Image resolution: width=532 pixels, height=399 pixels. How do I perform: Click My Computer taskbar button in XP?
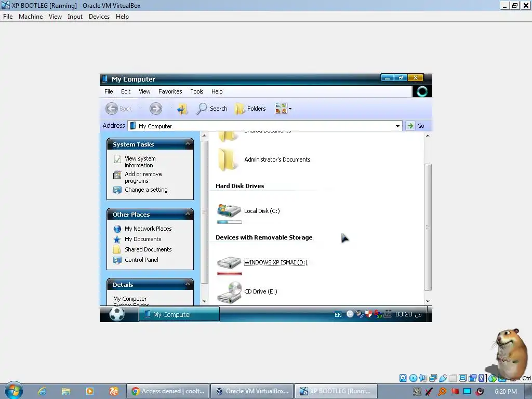coord(179,314)
